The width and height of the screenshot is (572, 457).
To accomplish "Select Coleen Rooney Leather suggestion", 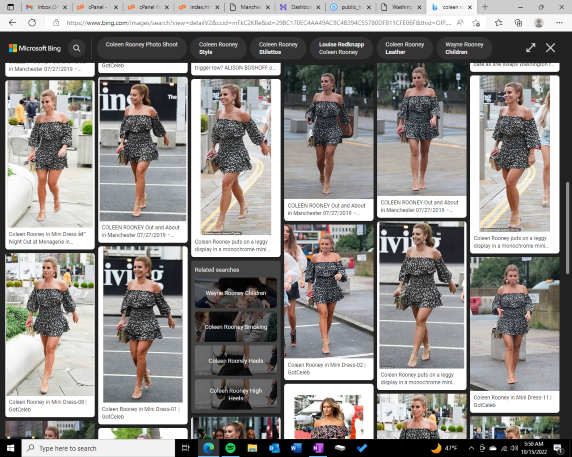I will [x=405, y=48].
